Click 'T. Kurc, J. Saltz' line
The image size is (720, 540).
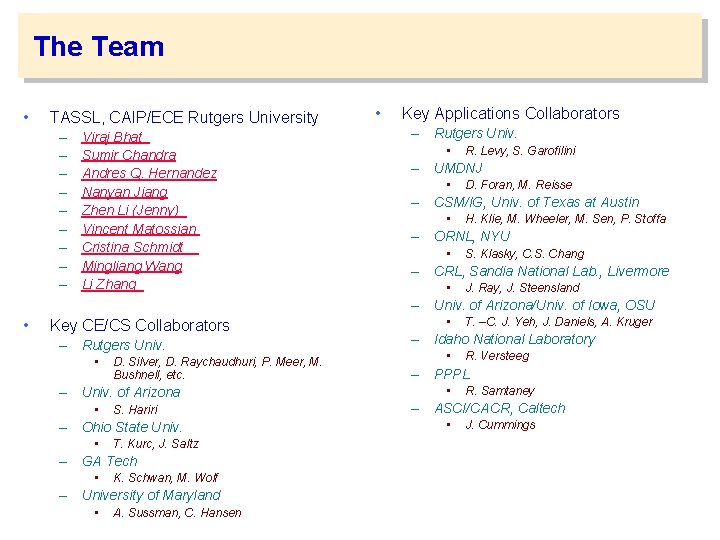pos(156,444)
